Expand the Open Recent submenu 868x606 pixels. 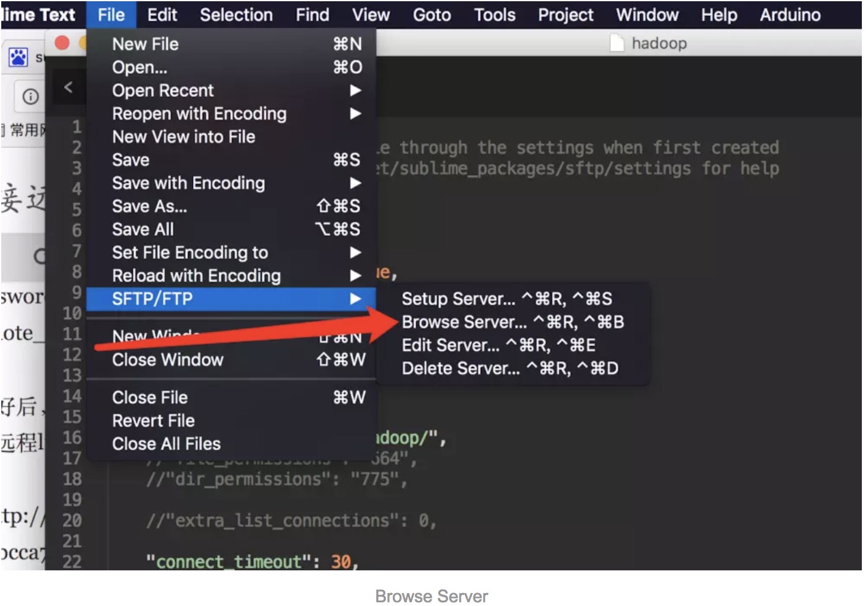231,90
